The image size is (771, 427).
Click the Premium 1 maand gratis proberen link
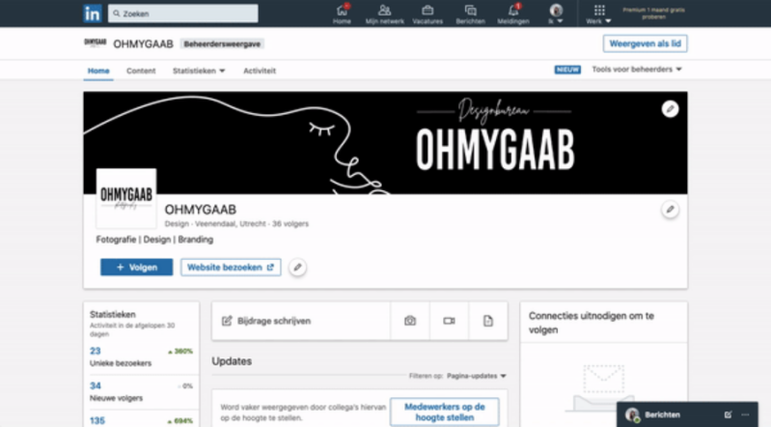653,13
